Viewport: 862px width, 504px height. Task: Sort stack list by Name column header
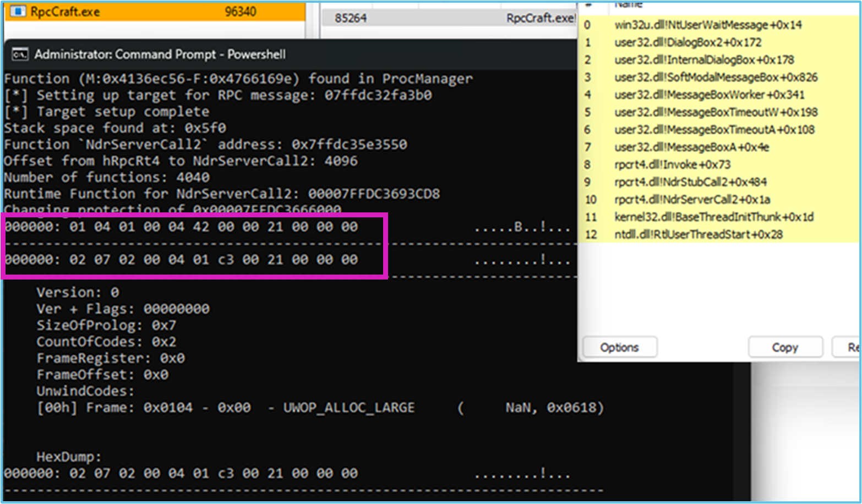tap(629, 4)
